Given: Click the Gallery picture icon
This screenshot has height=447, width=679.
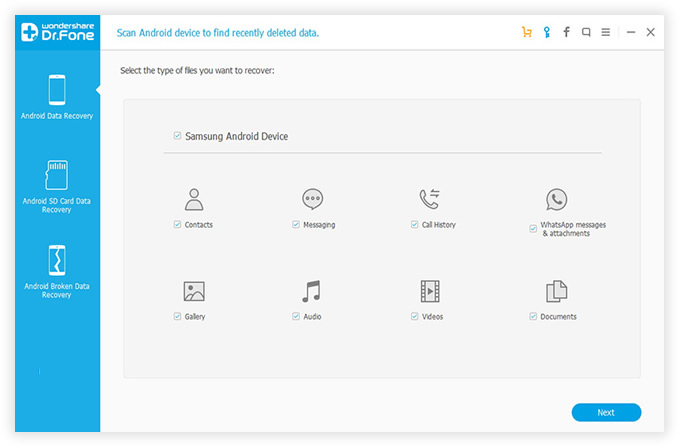Looking at the screenshot, I should (194, 291).
